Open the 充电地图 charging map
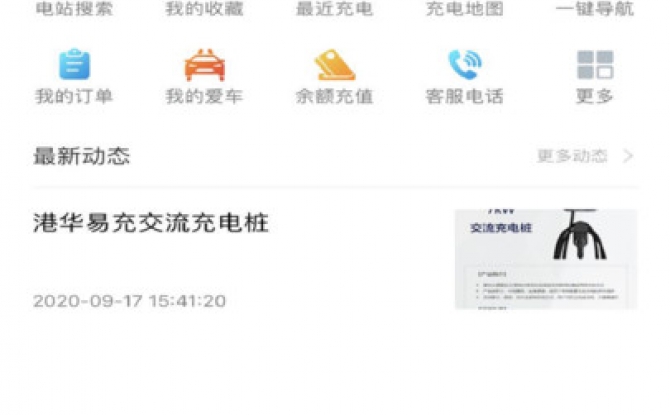670x415 pixels. coord(465,9)
